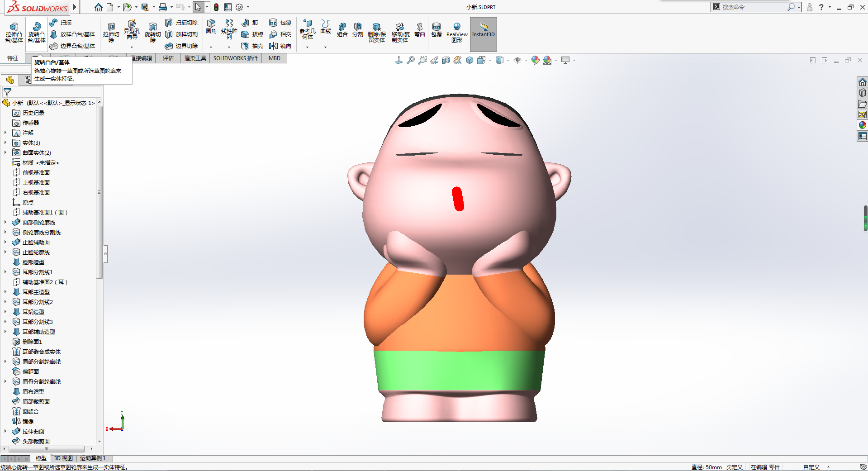Choose the Mirror (镜向) tool
868x471 pixels.
coord(280,46)
